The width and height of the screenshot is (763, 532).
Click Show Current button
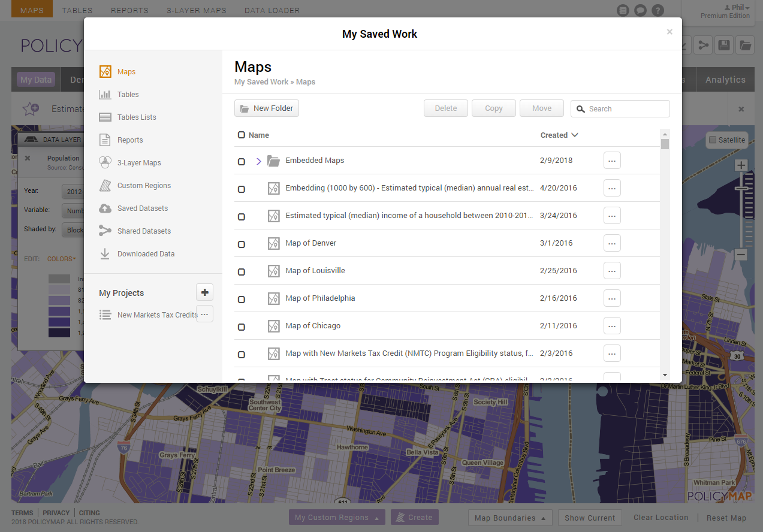(590, 518)
